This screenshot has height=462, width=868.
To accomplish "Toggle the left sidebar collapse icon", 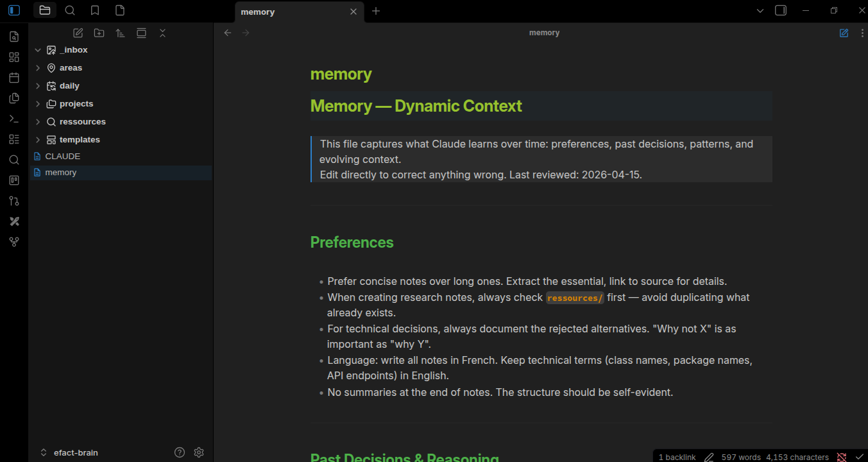I will click(x=14, y=10).
